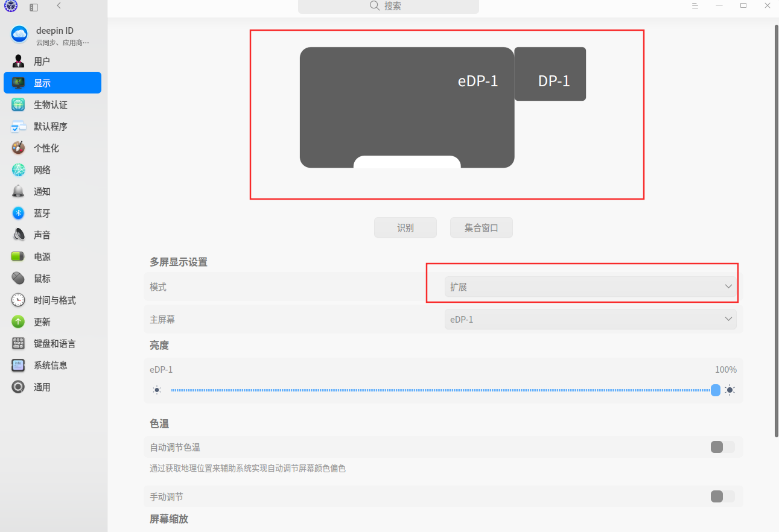Click the 声音 speaker icon

pos(18,235)
